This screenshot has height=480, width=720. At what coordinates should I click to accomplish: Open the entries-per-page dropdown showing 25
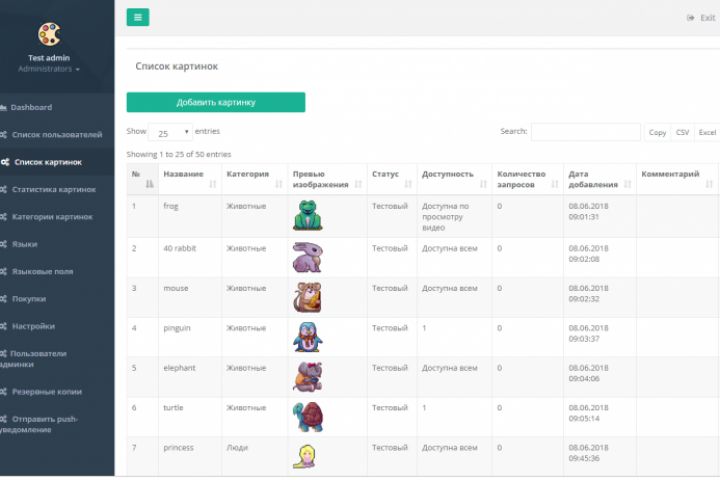tap(173, 132)
